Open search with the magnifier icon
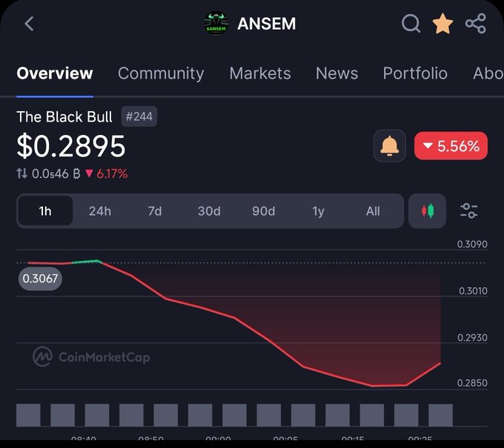This screenshot has width=504, height=448. (x=411, y=24)
